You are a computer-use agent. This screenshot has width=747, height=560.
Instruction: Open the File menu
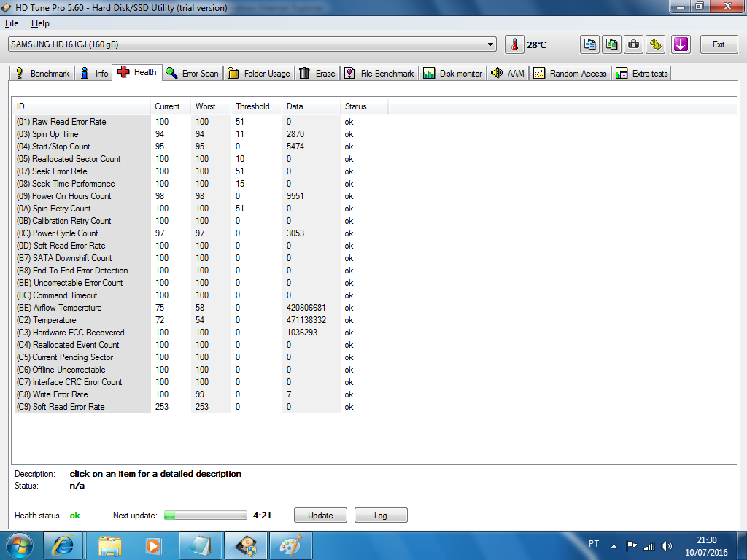12,23
